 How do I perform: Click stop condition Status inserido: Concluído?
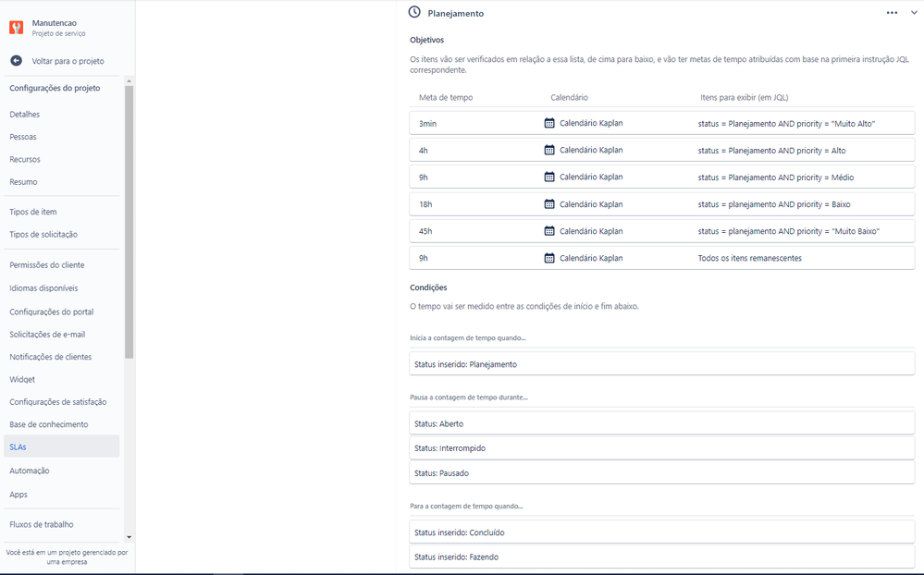point(661,532)
